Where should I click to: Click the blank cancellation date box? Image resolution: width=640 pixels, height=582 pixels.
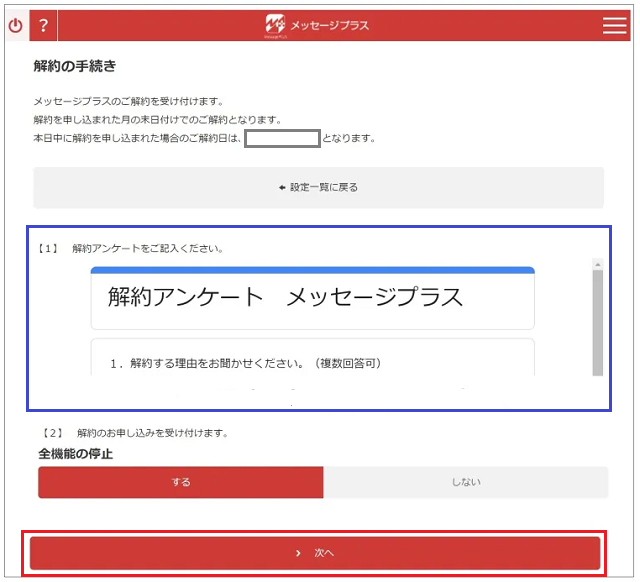[x=282, y=138]
